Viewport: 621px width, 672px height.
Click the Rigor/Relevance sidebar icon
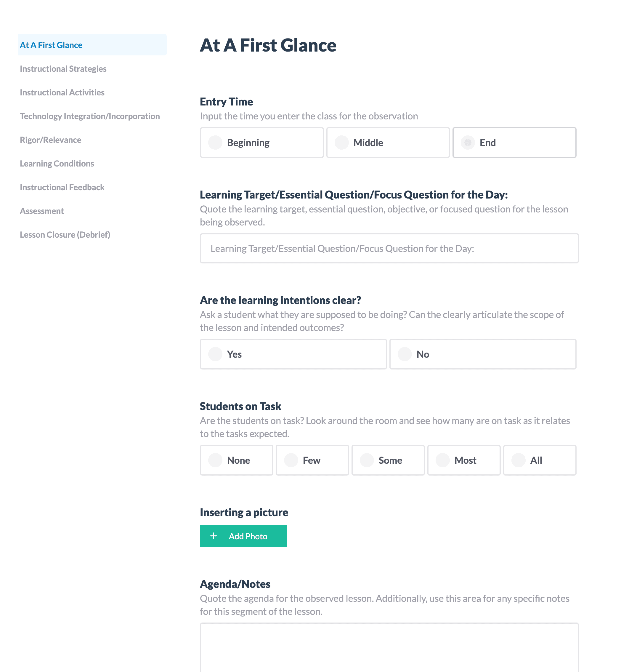[x=50, y=139]
